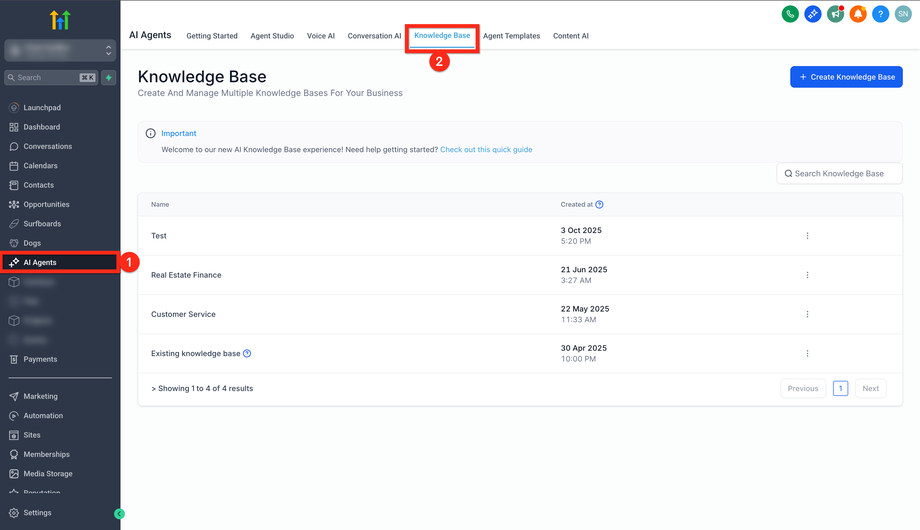
Task: Open the options menu for Customer Service
Action: pos(807,314)
